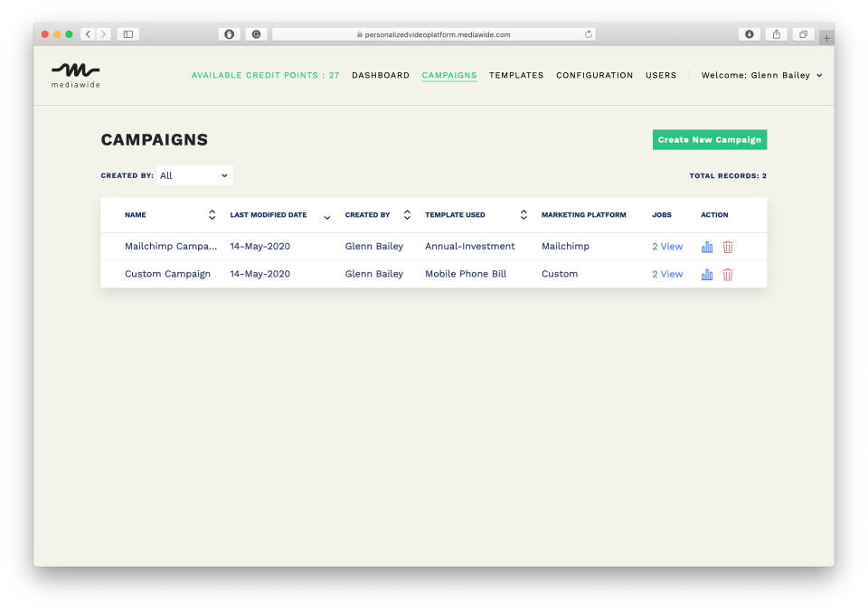Open the Created By filter dropdown
This screenshot has width=868, height=611.
click(x=194, y=174)
